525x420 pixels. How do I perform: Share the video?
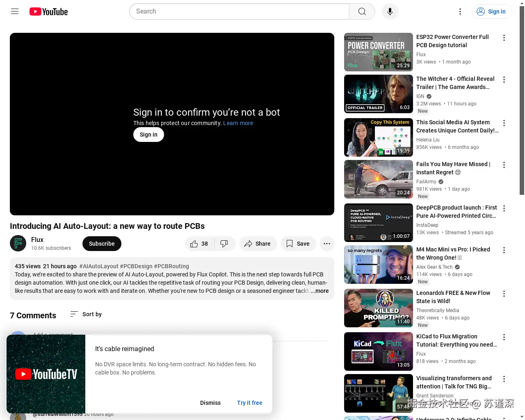258,244
